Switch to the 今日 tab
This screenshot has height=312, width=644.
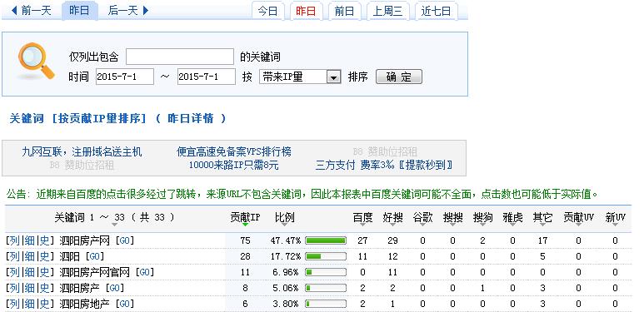(267, 11)
